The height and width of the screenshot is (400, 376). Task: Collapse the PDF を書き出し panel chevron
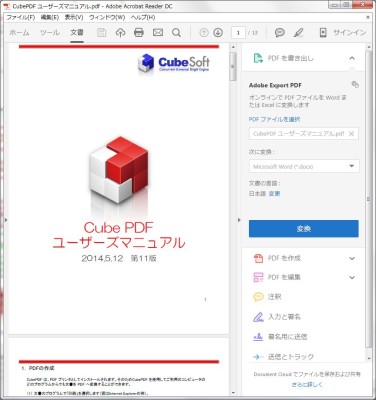(x=352, y=58)
